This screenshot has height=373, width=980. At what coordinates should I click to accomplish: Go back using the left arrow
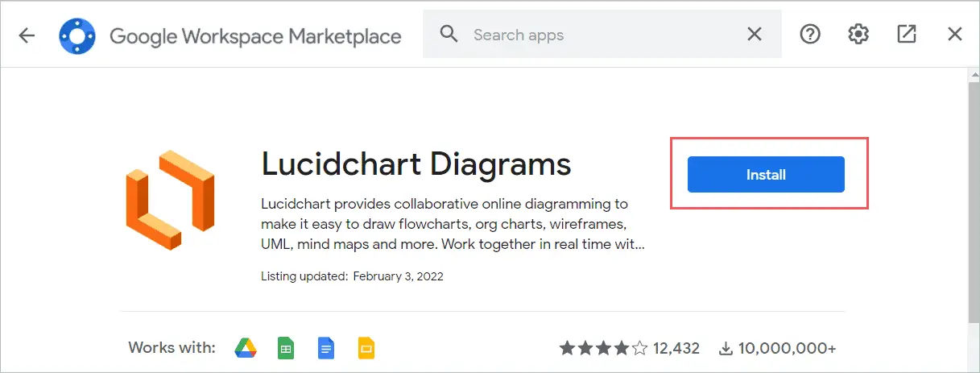(27, 35)
